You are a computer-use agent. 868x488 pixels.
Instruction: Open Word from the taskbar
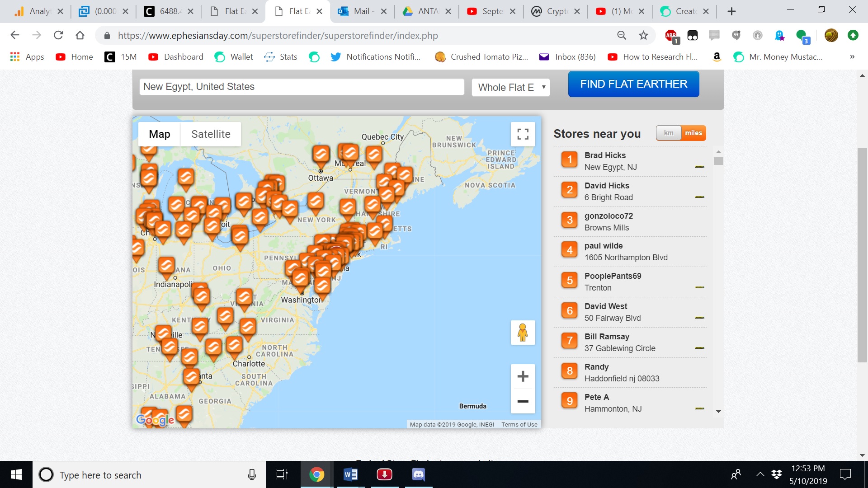[x=350, y=474]
